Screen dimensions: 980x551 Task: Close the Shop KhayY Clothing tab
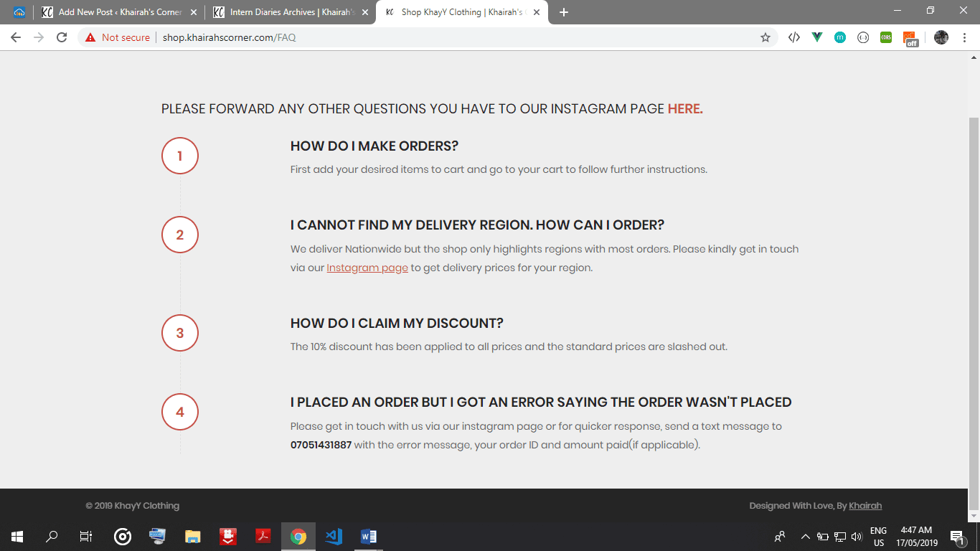[537, 12]
